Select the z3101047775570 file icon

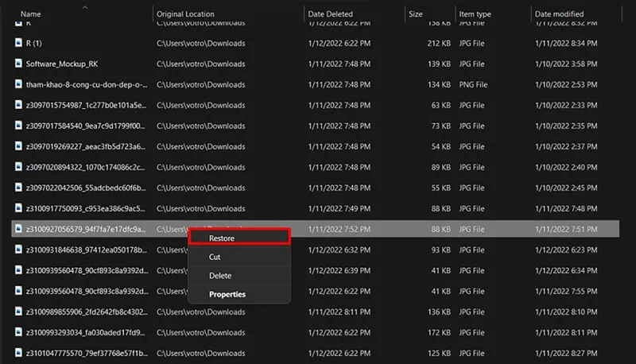coord(18,353)
